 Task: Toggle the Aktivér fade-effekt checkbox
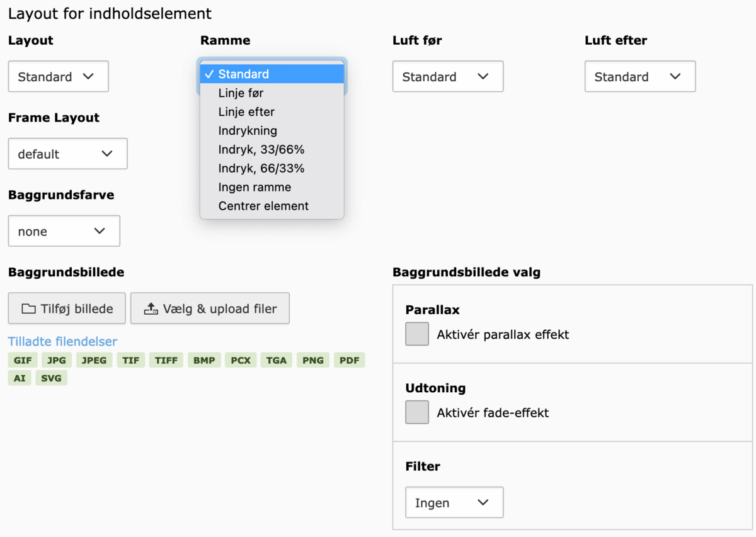[x=417, y=412]
